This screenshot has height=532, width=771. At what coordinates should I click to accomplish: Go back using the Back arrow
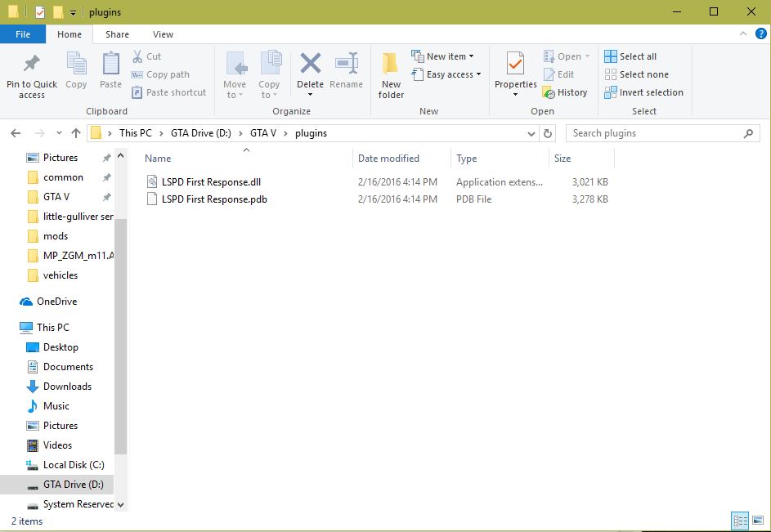point(16,133)
